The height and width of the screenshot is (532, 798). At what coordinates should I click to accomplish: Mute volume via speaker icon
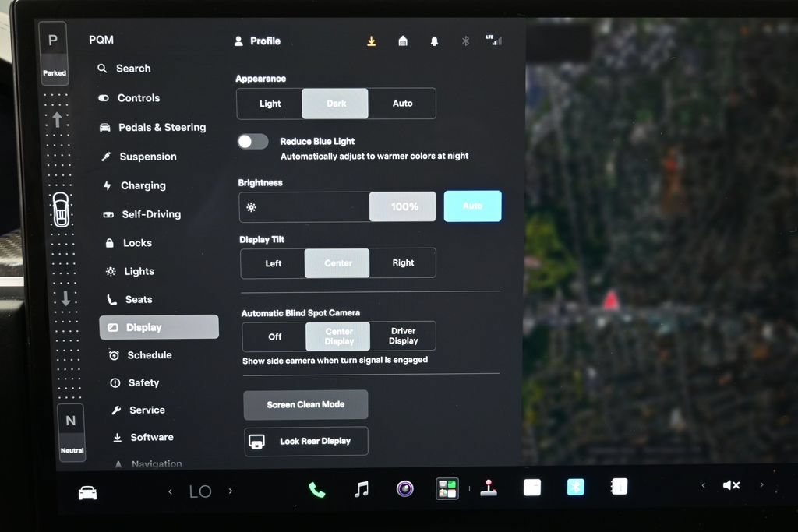731,485
